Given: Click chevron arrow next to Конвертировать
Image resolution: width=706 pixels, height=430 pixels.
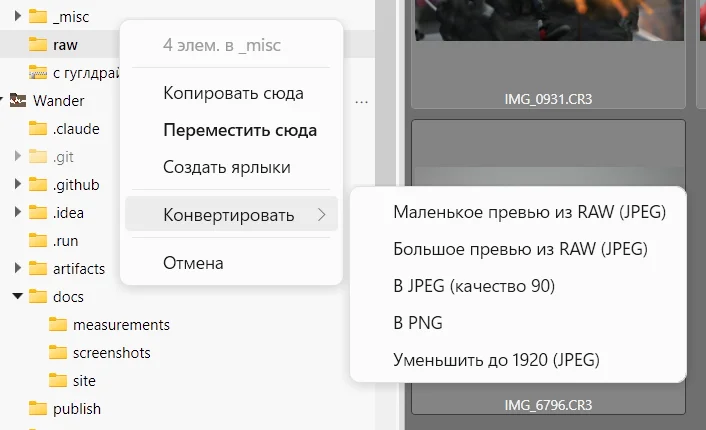Looking at the screenshot, I should 321,215.
